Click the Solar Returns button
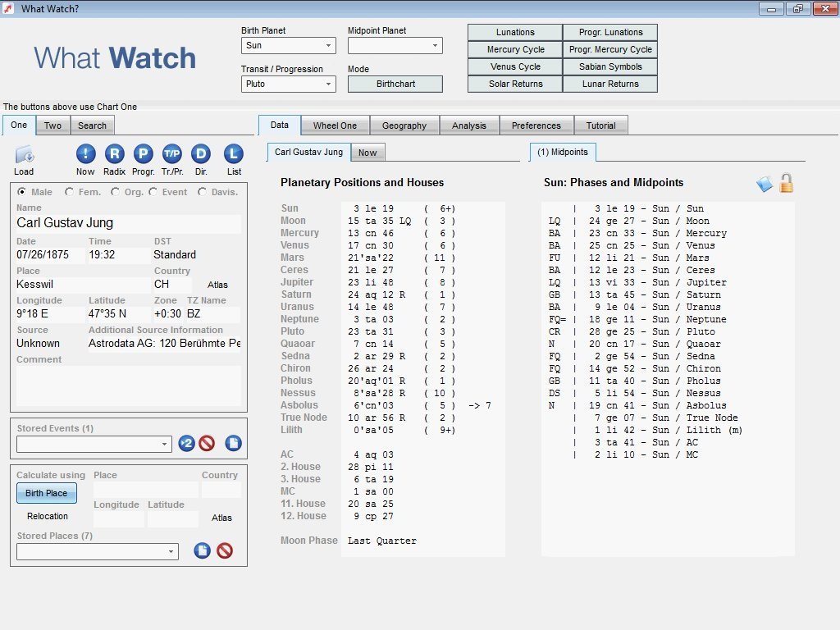The height and width of the screenshot is (630, 840). [x=515, y=84]
